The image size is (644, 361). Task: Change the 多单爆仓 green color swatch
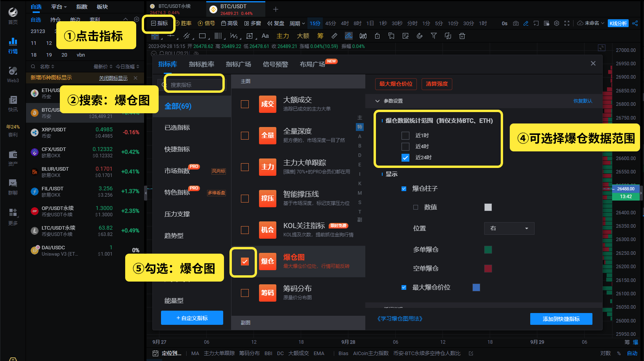(x=488, y=250)
